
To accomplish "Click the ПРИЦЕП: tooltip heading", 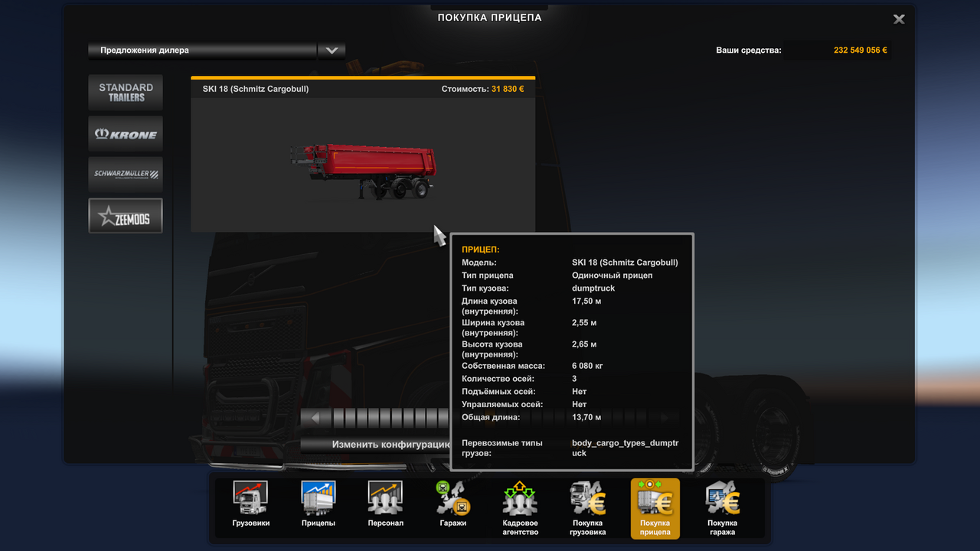I will coord(481,249).
